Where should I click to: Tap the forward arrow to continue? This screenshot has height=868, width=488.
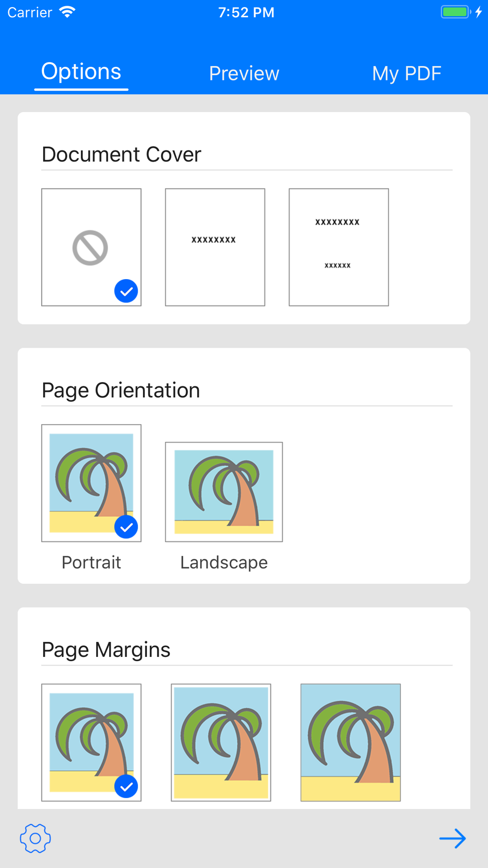click(453, 838)
